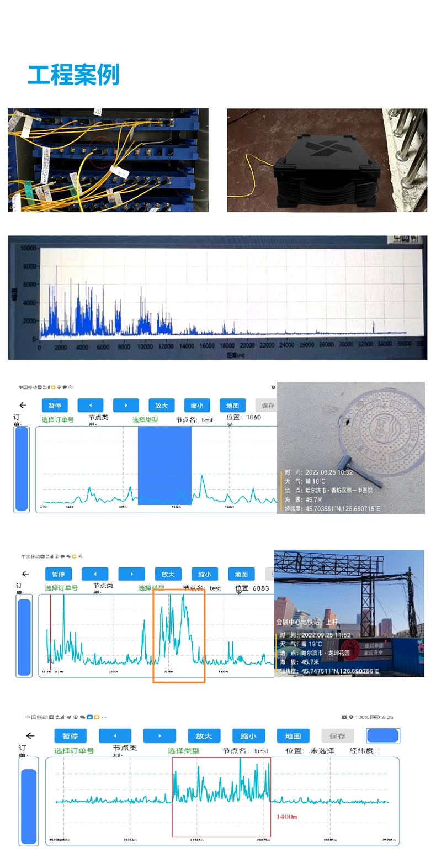
Task: Click the back arrow in position 1060 screen
Action: pos(23,406)
